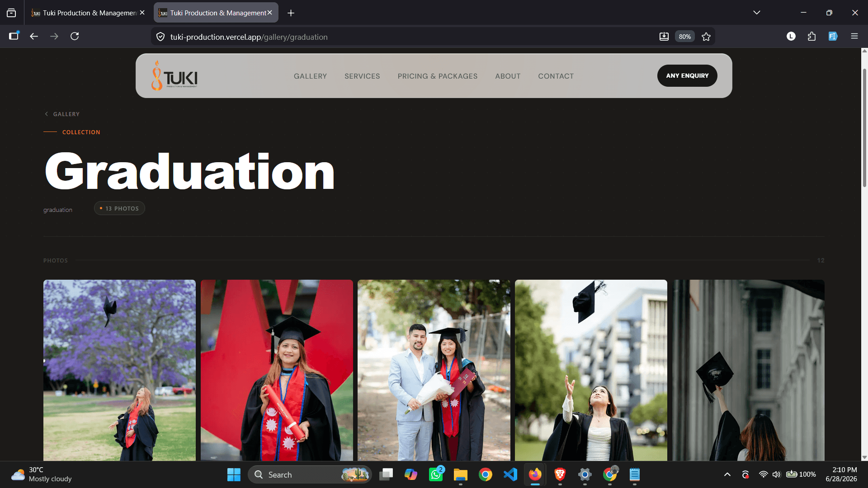Open the account avatar icon
The width and height of the screenshot is (868, 488).
click(x=791, y=36)
